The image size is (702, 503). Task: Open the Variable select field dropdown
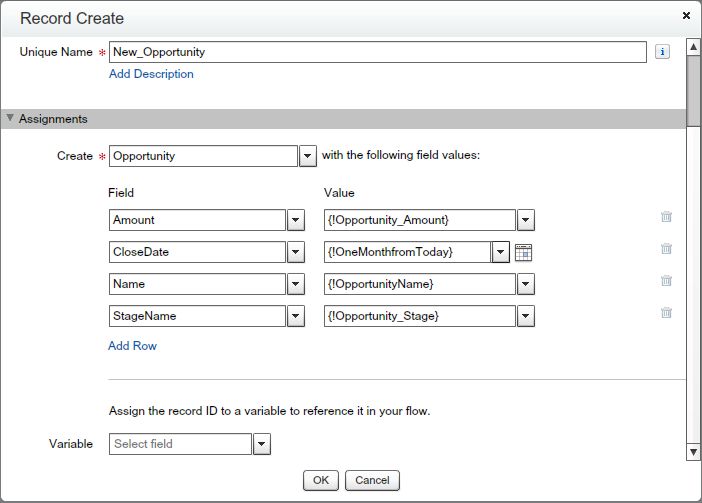pos(261,444)
